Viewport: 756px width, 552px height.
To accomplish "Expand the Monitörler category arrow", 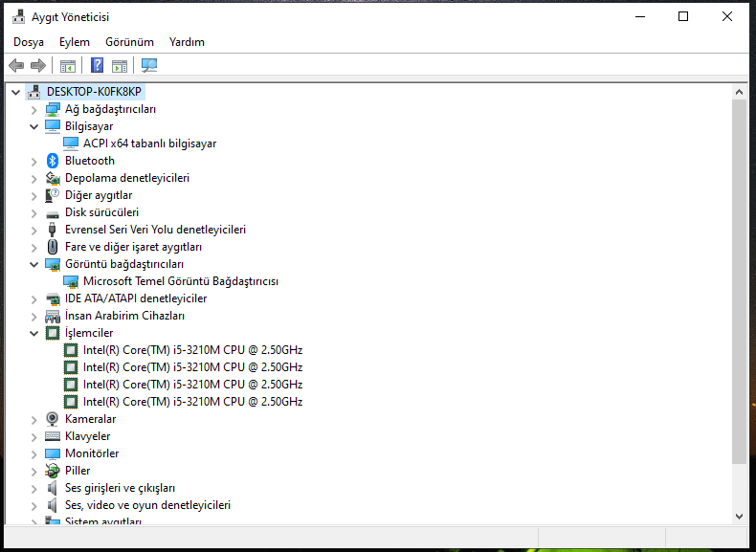I will coord(33,454).
